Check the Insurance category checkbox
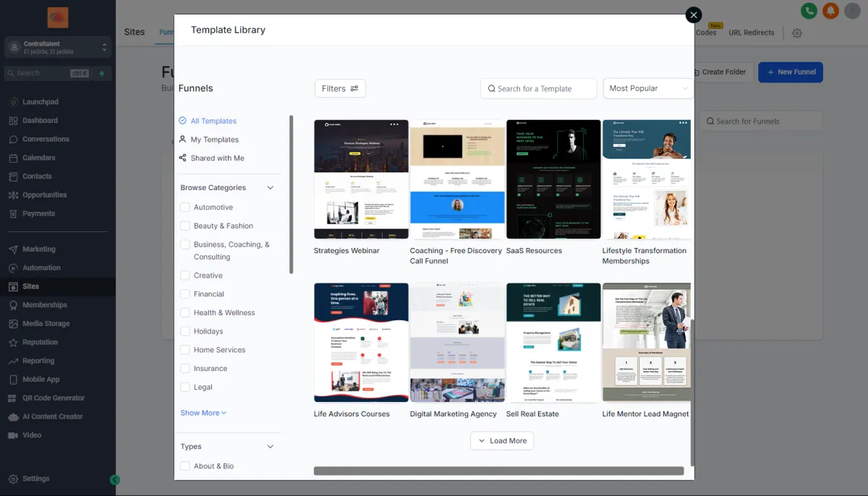This screenshot has height=496, width=868. click(x=185, y=369)
